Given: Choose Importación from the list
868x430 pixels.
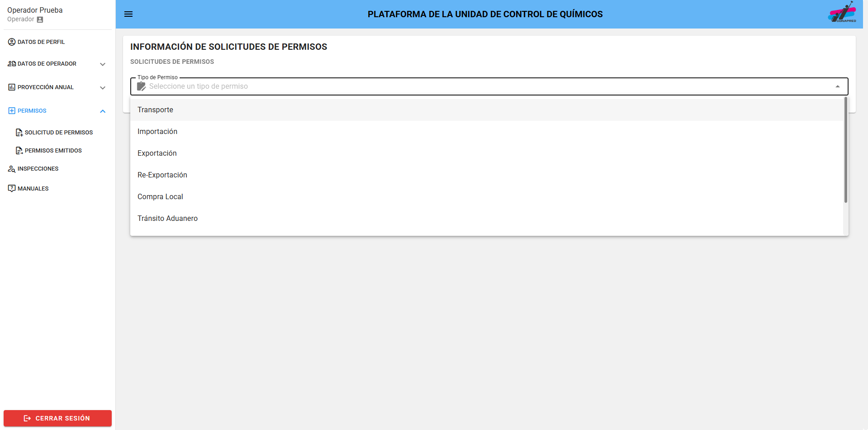Looking at the screenshot, I should (x=157, y=132).
